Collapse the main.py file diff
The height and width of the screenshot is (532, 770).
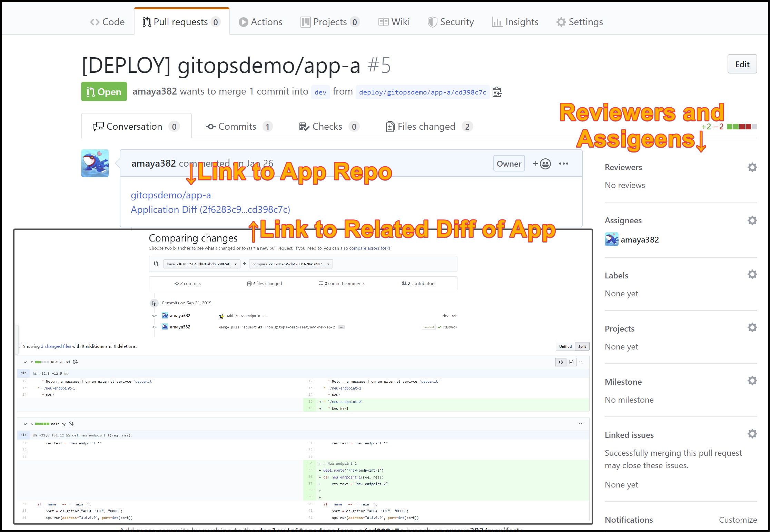pyautogui.click(x=25, y=424)
